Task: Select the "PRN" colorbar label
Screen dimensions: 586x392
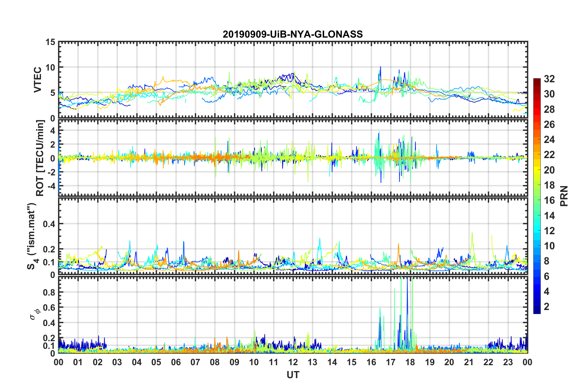Action: tap(564, 196)
